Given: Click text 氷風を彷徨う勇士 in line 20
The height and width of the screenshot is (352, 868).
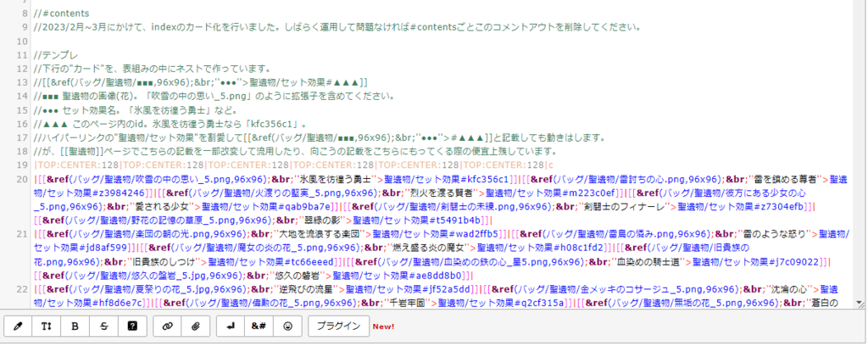Looking at the screenshot, I should pos(336,180).
